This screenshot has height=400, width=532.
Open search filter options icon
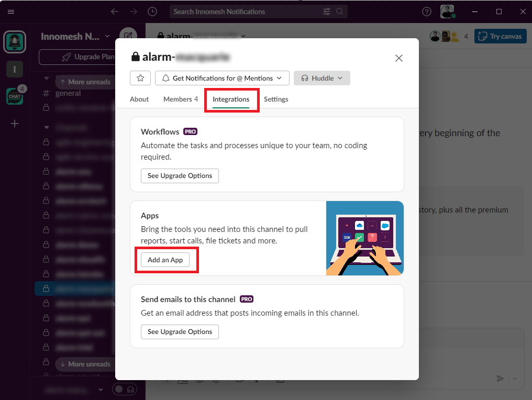327,12
